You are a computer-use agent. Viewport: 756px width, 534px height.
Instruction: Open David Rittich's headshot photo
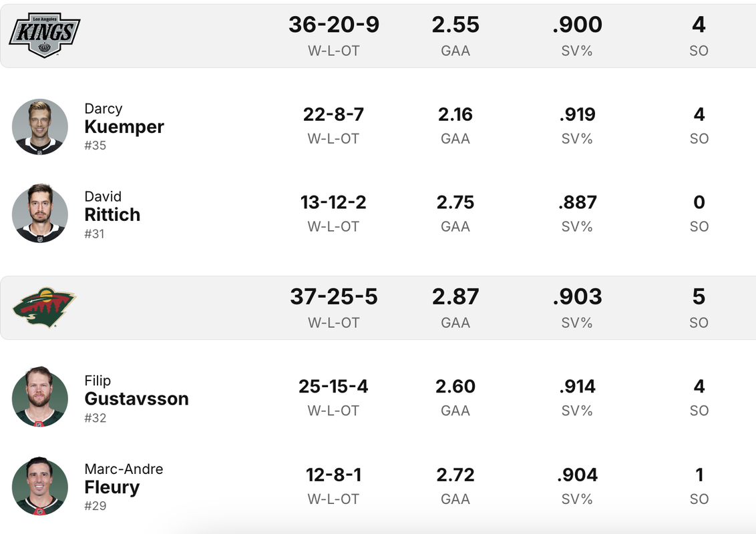tap(40, 213)
